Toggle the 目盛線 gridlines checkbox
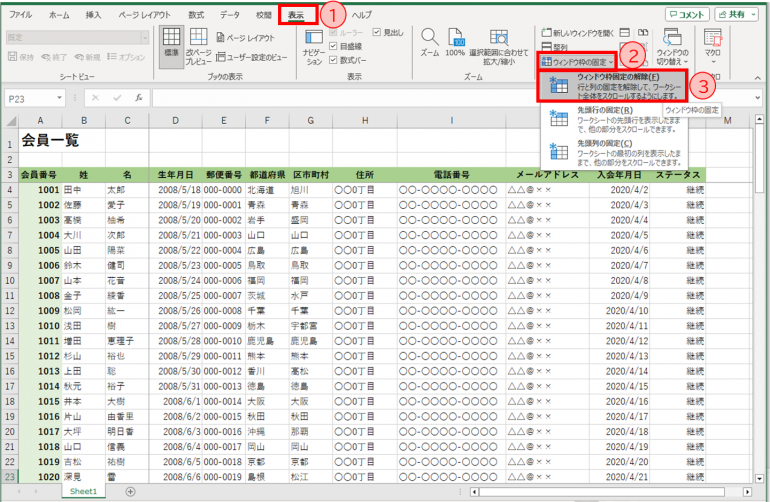 pyautogui.click(x=333, y=46)
